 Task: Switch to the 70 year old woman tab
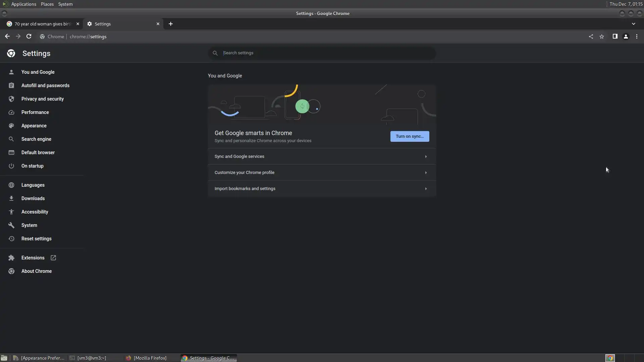[x=42, y=24]
